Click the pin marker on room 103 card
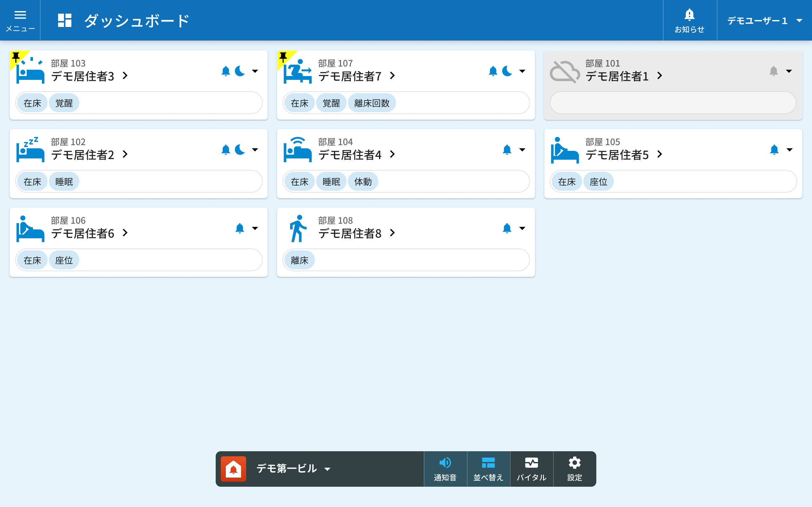Viewport: 812px width, 507px height. coord(16,57)
